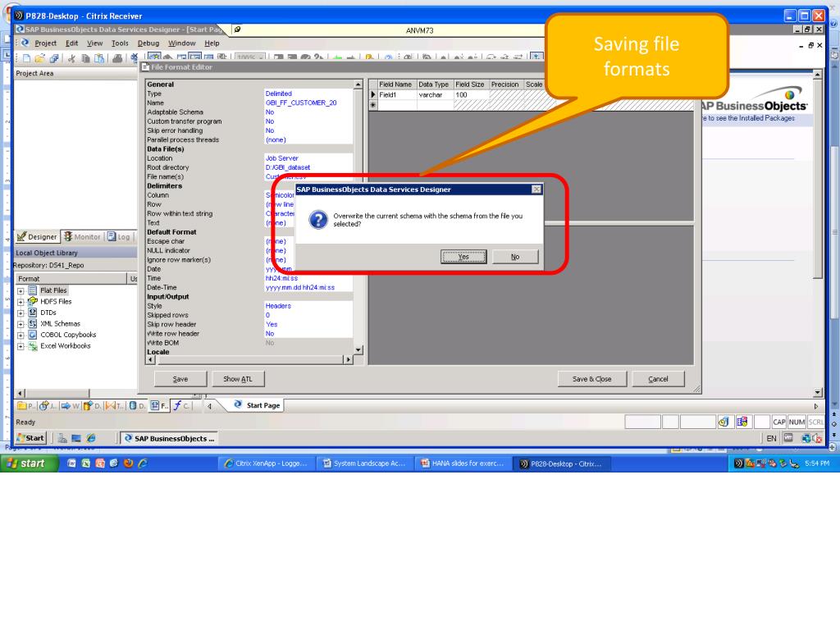This screenshot has width=840, height=630.
Task: Open the Tools menu
Action: pyautogui.click(x=120, y=43)
